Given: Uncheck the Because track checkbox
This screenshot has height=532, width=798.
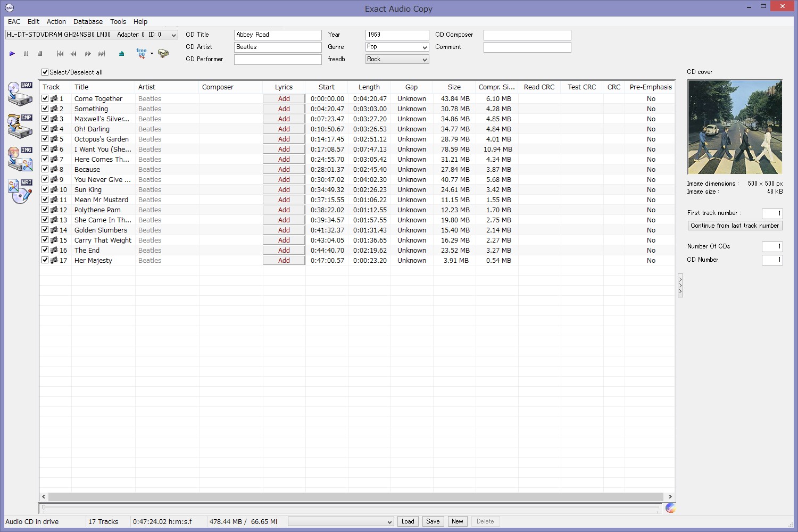Looking at the screenshot, I should [45, 169].
